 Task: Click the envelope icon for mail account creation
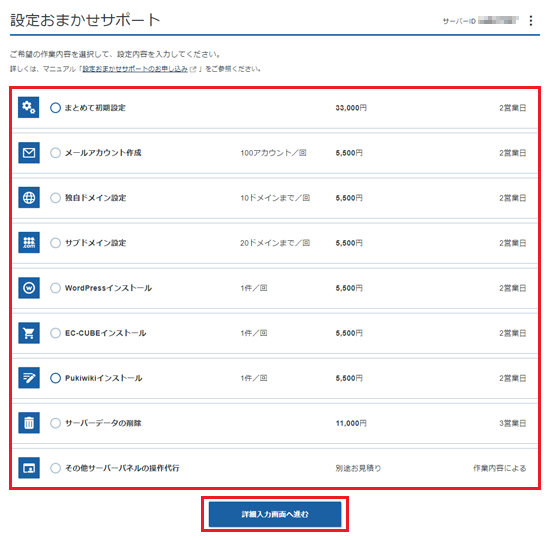29,153
